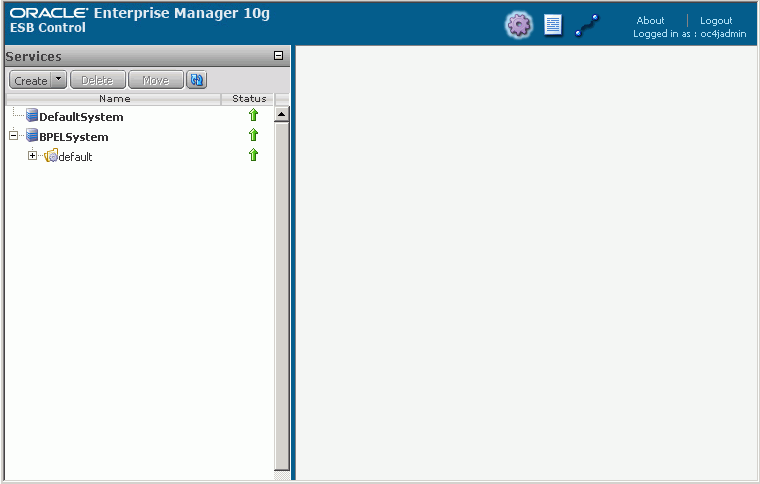
Task: Collapse the BPELSystem tree node
Action: (x=14, y=135)
